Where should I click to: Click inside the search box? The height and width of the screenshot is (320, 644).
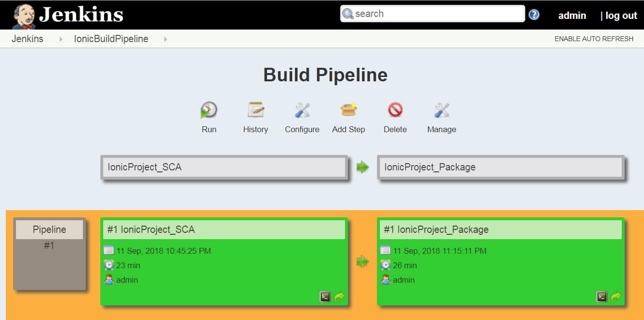tap(436, 14)
